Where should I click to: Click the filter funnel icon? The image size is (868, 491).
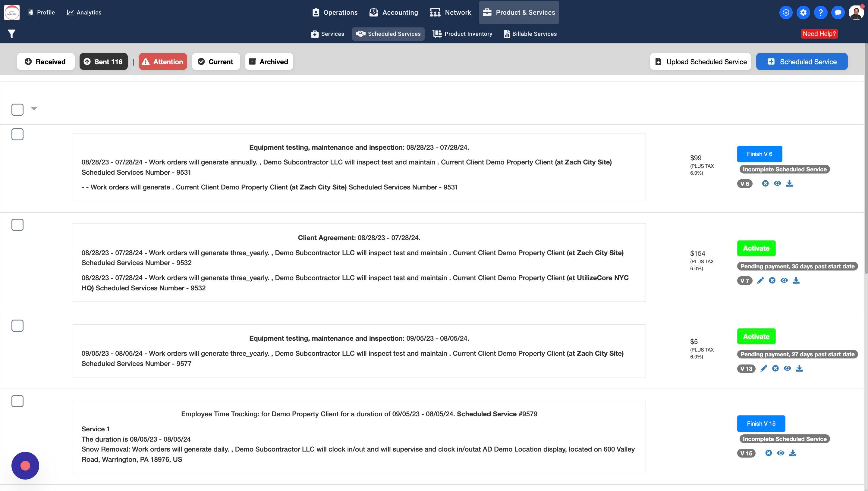click(x=11, y=34)
